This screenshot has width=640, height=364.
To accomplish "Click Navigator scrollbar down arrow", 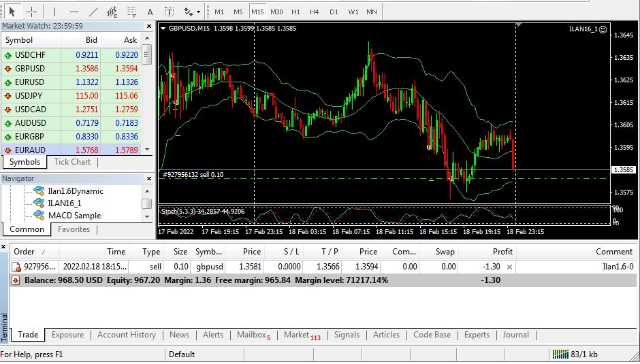I will 147,217.
